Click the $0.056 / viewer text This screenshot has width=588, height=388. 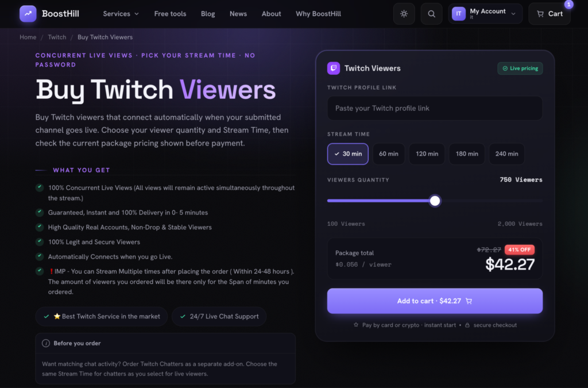[363, 264]
